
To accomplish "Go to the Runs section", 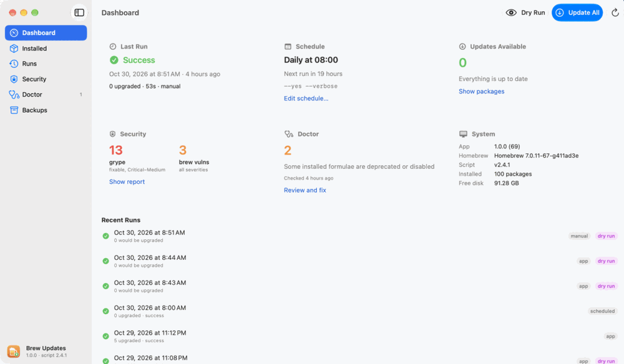I will click(x=46, y=64).
